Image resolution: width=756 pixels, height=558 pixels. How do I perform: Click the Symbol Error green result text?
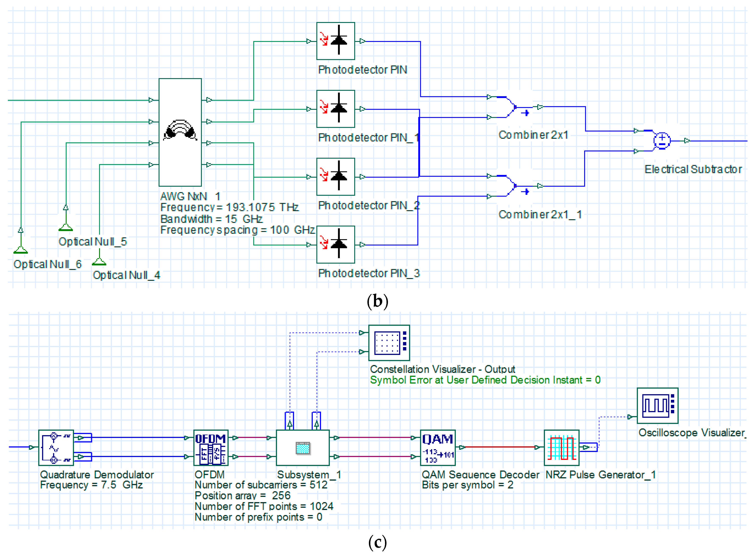coord(485,380)
